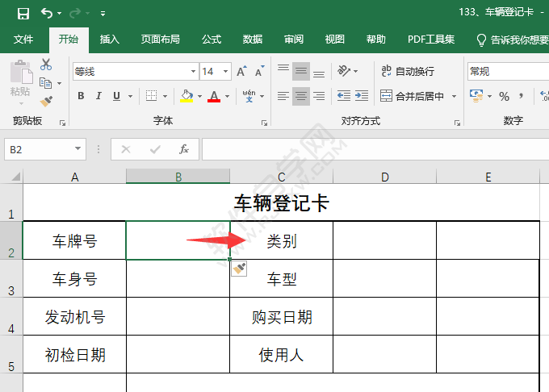Viewport: 549px width, 392px height.
Task: Switch to the 审阅 Review tab
Action: coord(294,40)
